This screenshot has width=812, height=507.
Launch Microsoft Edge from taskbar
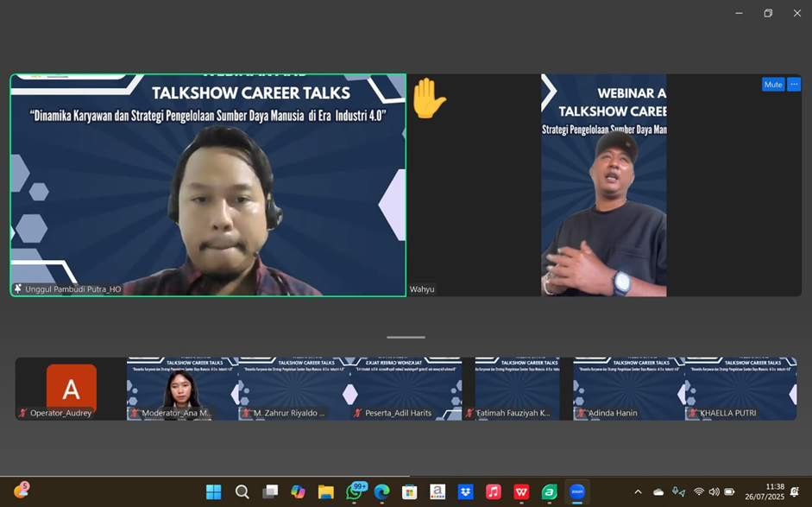(381, 491)
